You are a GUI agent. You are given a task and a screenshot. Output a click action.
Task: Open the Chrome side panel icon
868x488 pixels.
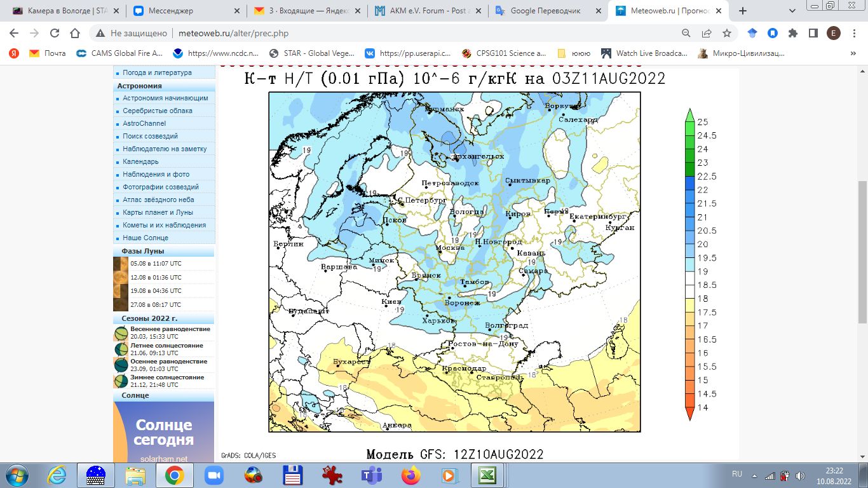click(813, 33)
